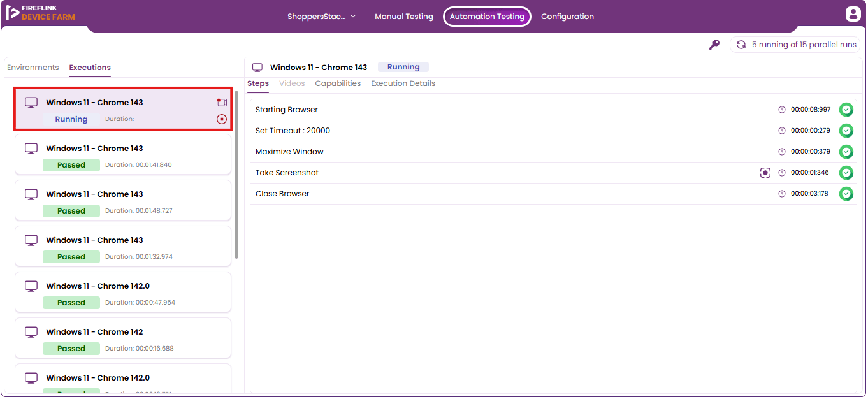Select the Executions tab
Screen dimensions: 868x399
click(x=90, y=68)
